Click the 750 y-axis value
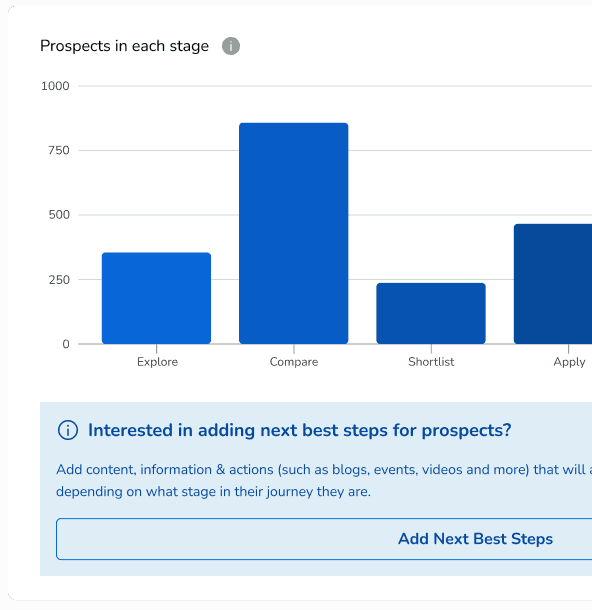The image size is (592, 610). click(x=59, y=151)
